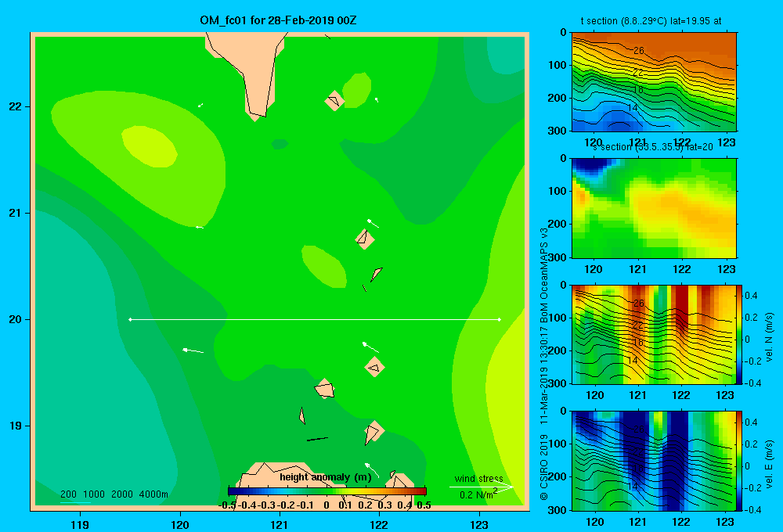Viewport: 783px width, 532px height.
Task: Open the northward velocity section plot
Action: (x=654, y=334)
